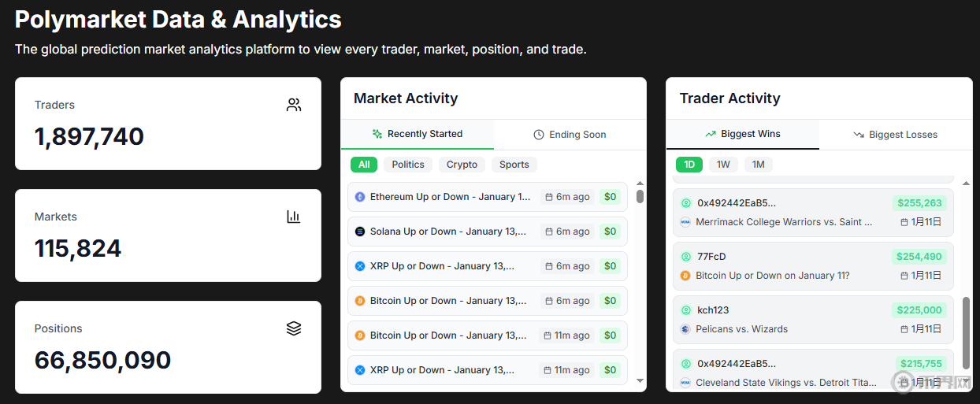Click the Ethereum coin icon in market list
Image resolution: width=980 pixels, height=404 pixels.
point(360,197)
